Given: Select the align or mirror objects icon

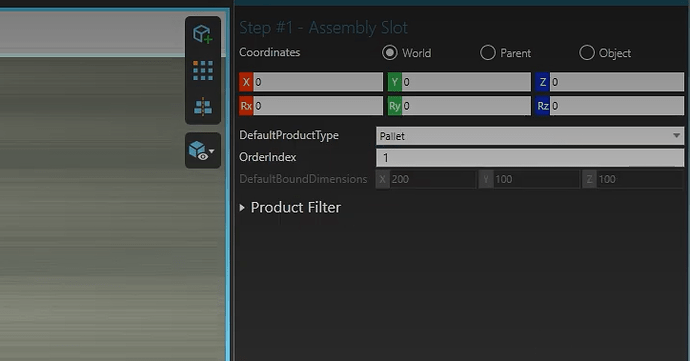Looking at the screenshot, I should click(x=203, y=107).
